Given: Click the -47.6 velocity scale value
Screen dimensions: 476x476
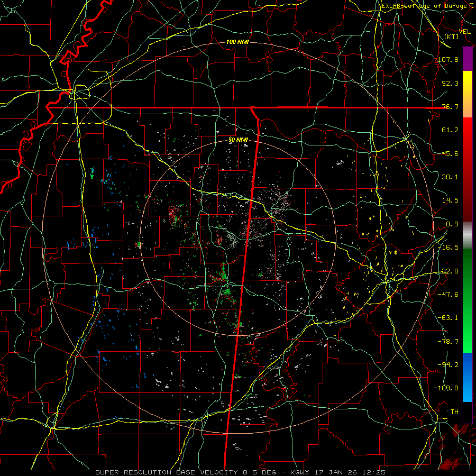Looking at the screenshot, I should click(x=448, y=295).
